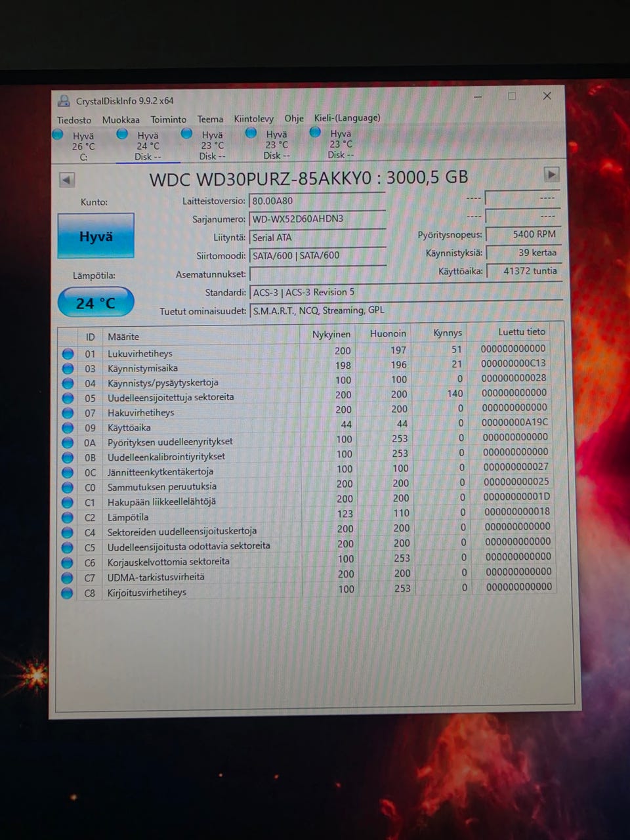Viewport: 630px width, 840px height.
Task: Click the 41372 tuntia power-on hours field
Action: click(x=523, y=271)
